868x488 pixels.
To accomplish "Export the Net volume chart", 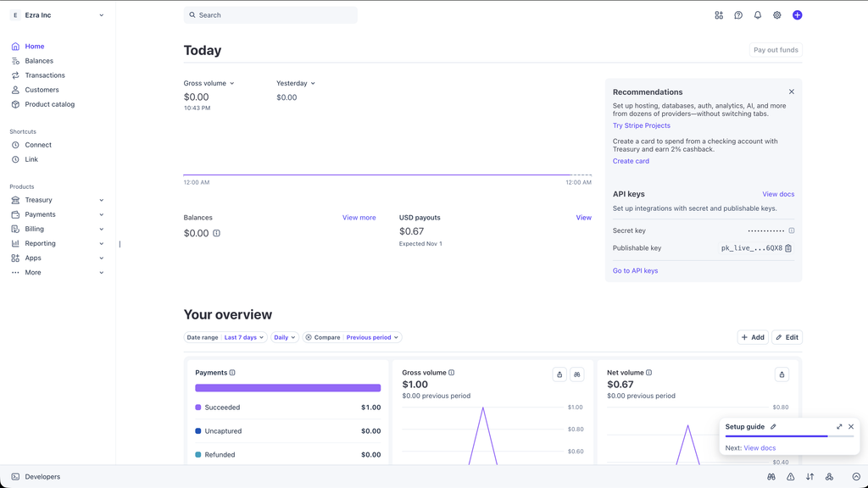I will (x=782, y=374).
